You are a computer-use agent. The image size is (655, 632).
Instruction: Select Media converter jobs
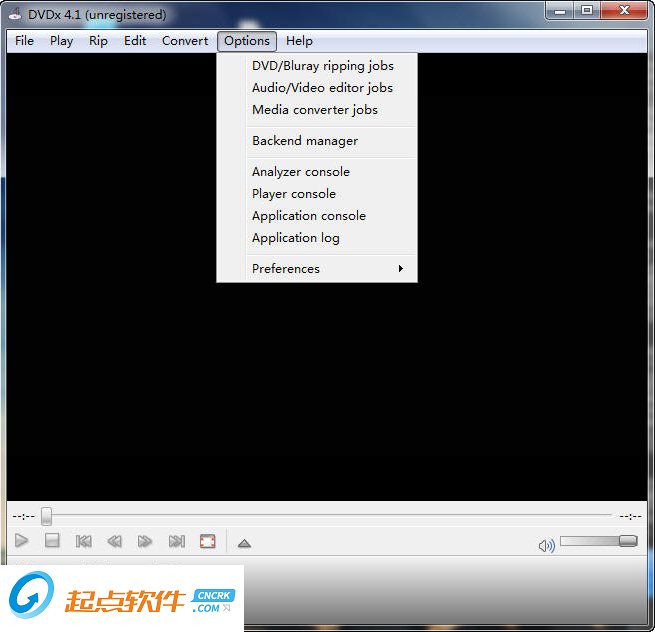tap(315, 110)
